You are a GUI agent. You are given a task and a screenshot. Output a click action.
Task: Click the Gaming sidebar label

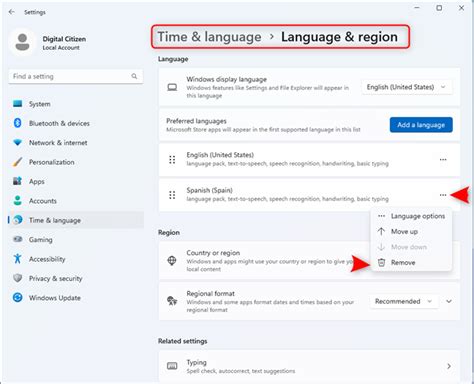point(40,240)
